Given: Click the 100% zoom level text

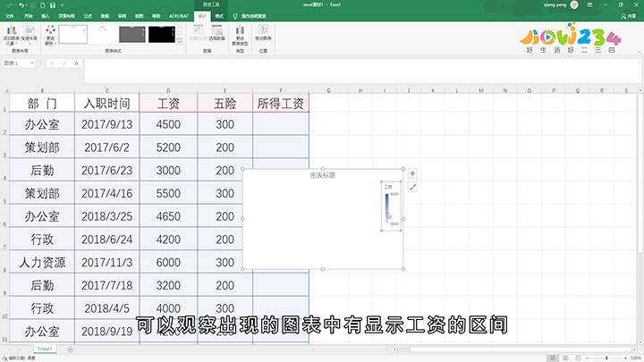Looking at the screenshot, I should (636, 358).
